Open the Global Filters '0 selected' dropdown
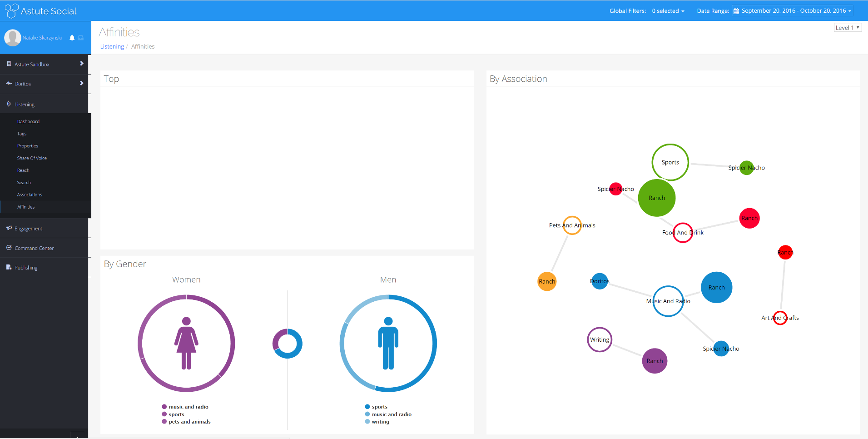Viewport: 868px width, 439px height. coord(668,11)
